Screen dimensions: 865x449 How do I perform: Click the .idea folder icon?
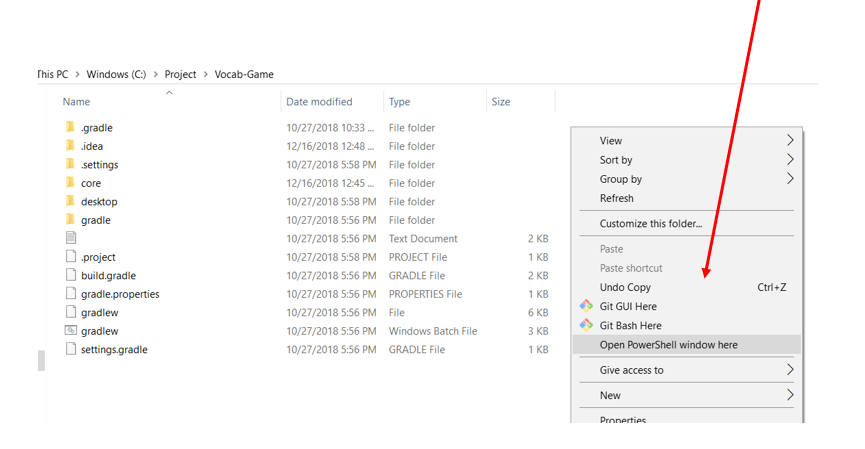(x=70, y=146)
